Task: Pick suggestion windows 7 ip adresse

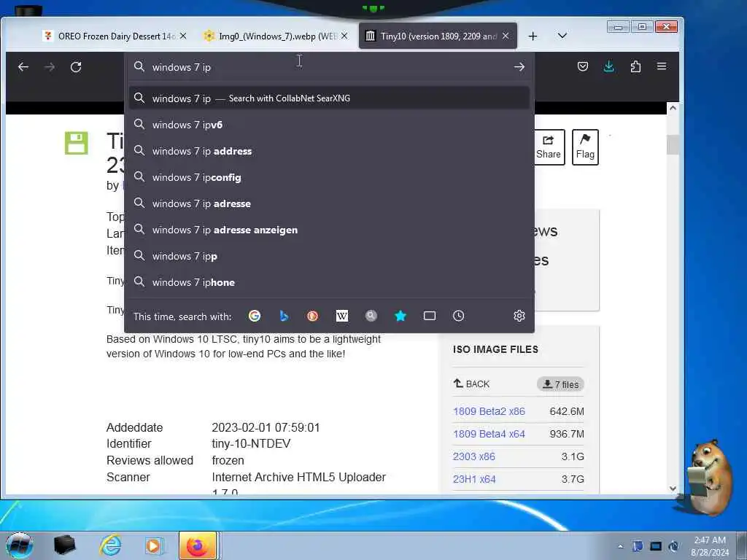Action: pos(329,203)
